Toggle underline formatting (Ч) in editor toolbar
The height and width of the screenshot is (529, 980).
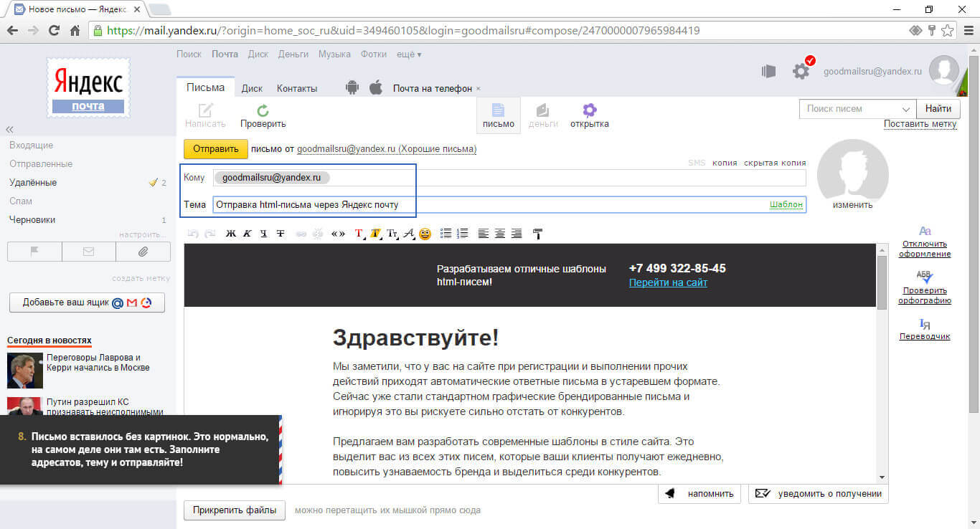click(x=263, y=234)
